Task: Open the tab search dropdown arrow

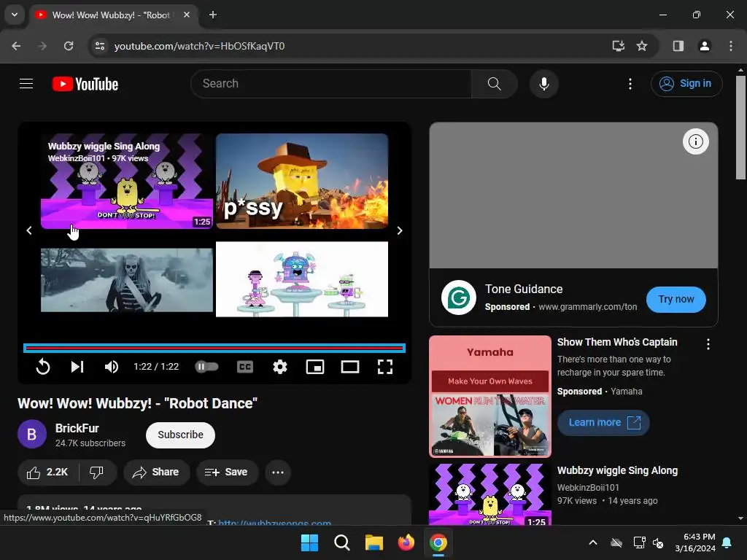Action: [x=15, y=15]
